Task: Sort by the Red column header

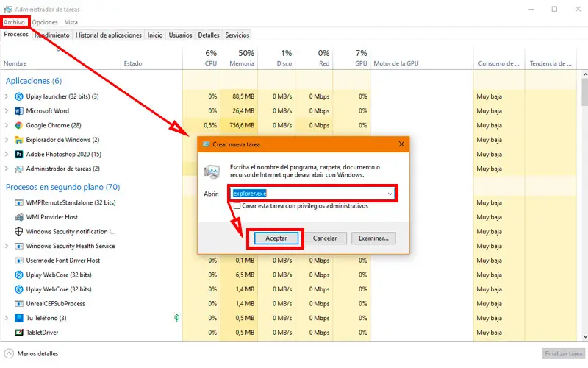Action: pyautogui.click(x=315, y=58)
